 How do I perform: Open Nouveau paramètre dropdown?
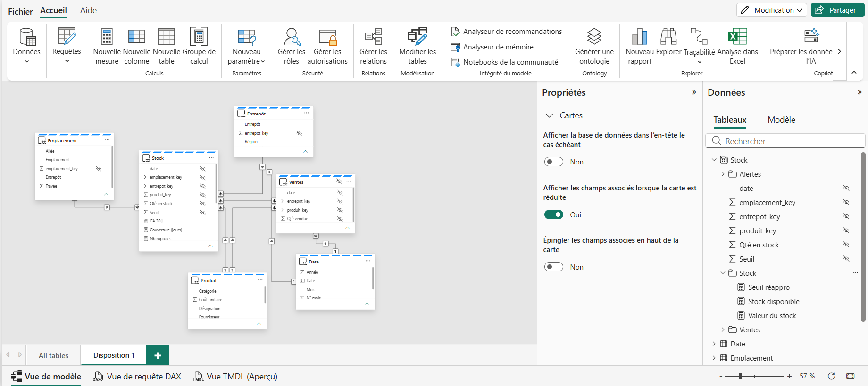(246, 46)
